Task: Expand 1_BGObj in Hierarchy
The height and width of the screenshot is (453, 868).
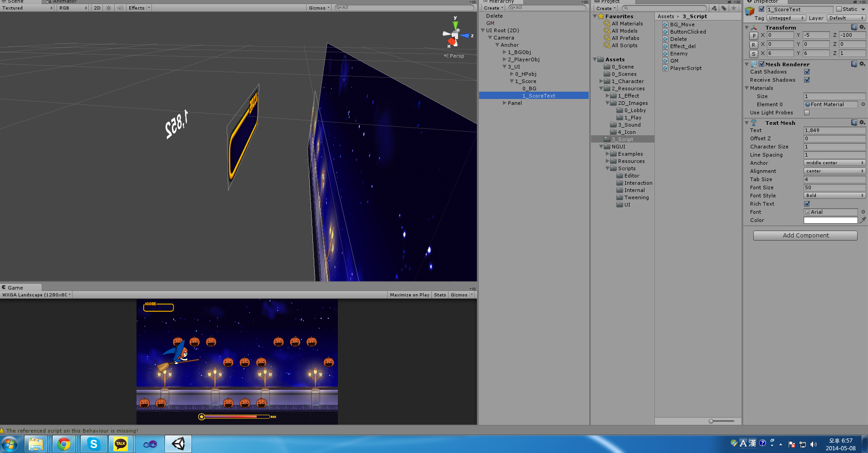Action: pyautogui.click(x=504, y=52)
